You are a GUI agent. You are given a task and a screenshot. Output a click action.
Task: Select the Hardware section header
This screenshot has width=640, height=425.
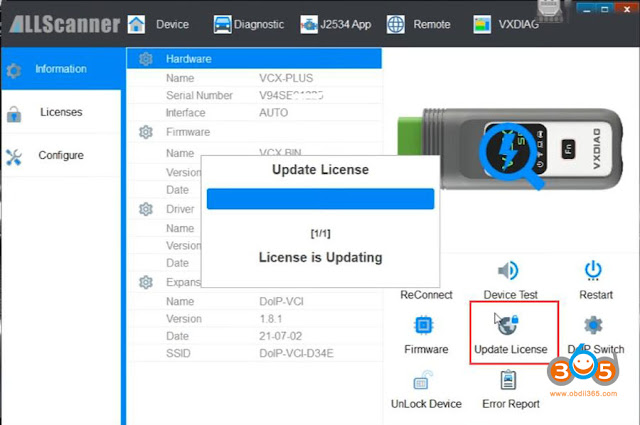[x=254, y=59]
